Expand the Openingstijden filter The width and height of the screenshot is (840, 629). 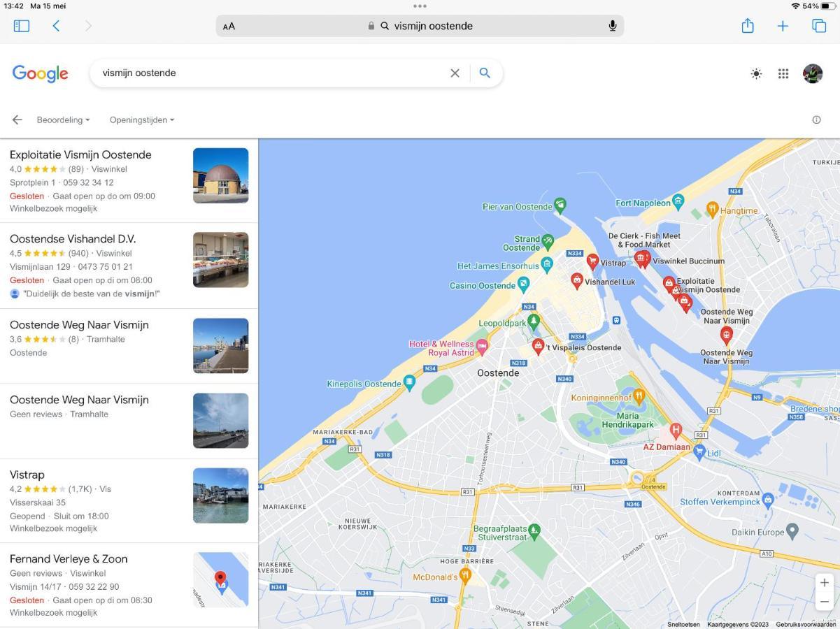coord(142,120)
